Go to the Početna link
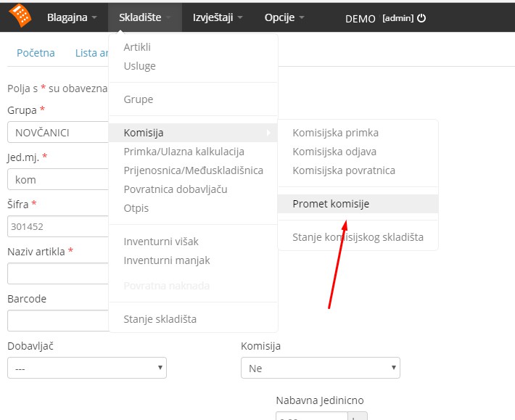 pyautogui.click(x=36, y=53)
